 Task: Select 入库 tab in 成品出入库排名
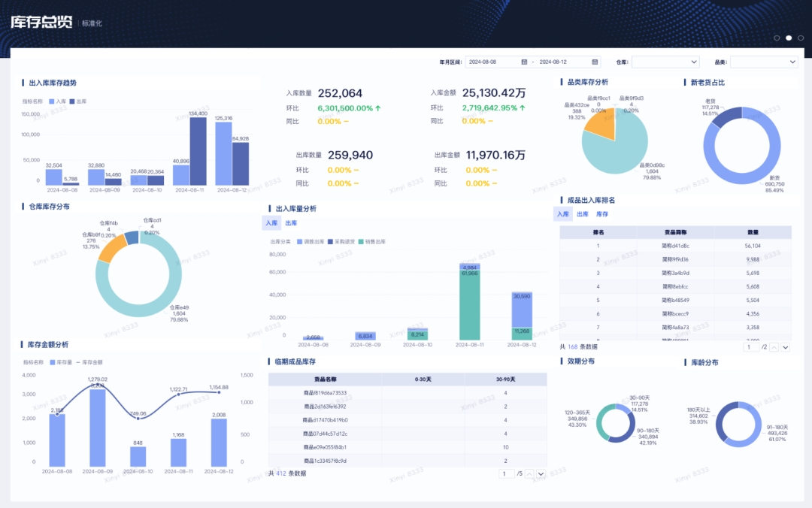click(x=563, y=214)
